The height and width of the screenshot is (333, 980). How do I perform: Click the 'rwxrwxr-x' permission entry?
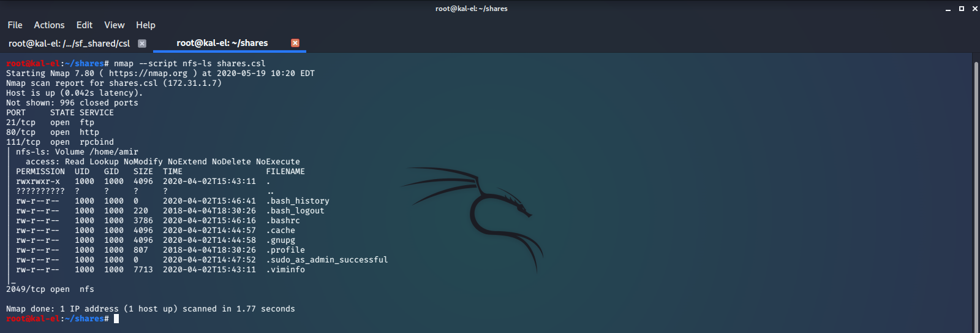coord(38,182)
